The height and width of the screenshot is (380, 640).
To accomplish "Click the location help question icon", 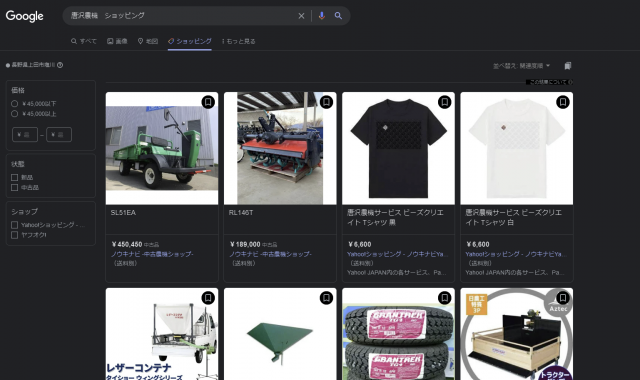I will coord(60,65).
